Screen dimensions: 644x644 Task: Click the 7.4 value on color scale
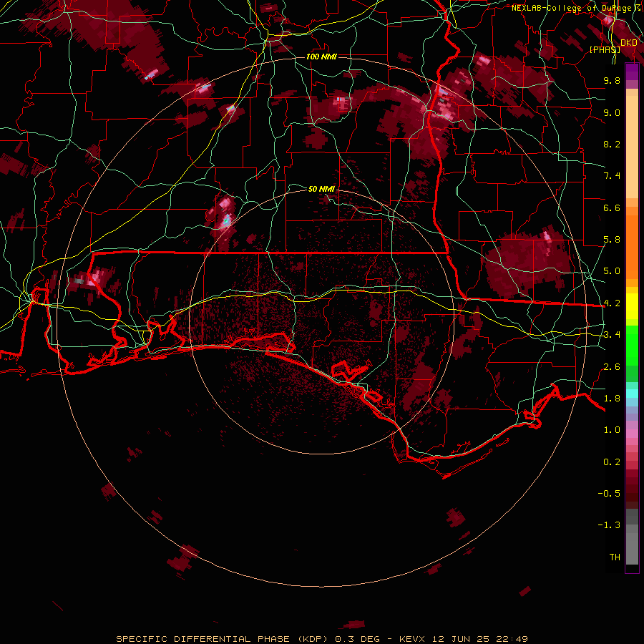tap(612, 176)
